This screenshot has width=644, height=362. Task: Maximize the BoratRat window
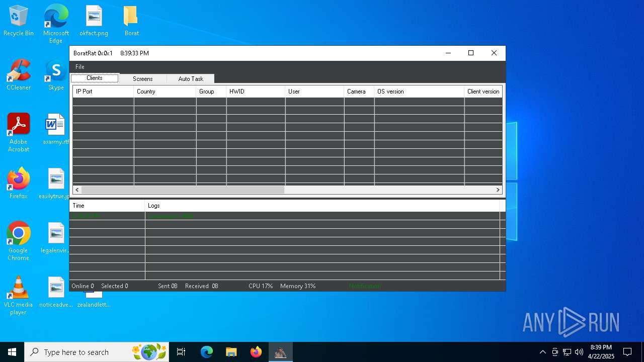pos(471,53)
